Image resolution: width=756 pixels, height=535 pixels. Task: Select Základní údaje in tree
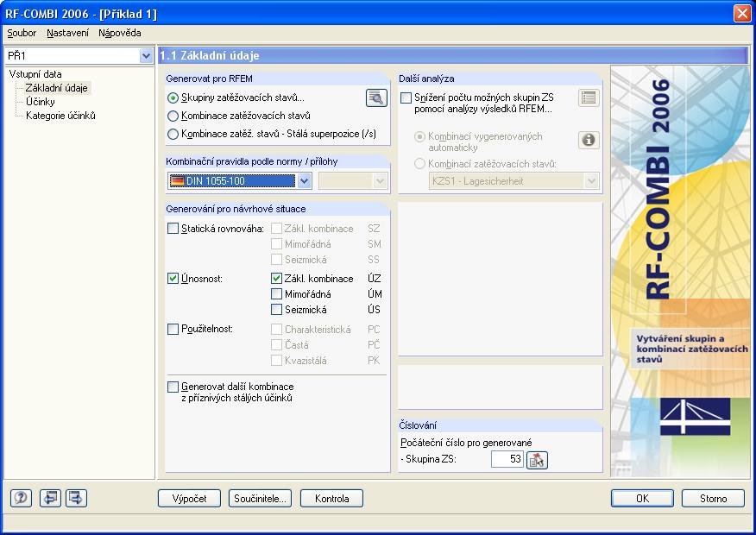click(56, 88)
